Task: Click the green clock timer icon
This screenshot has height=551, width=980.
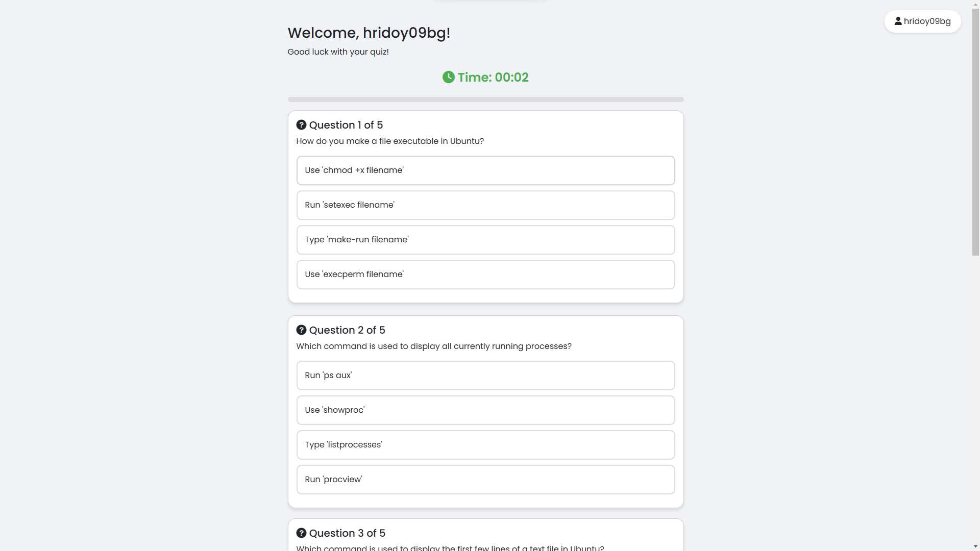Action: (448, 77)
